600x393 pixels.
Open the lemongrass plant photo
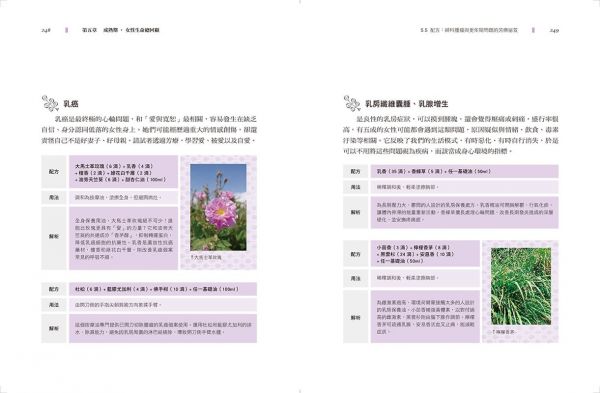(521, 286)
